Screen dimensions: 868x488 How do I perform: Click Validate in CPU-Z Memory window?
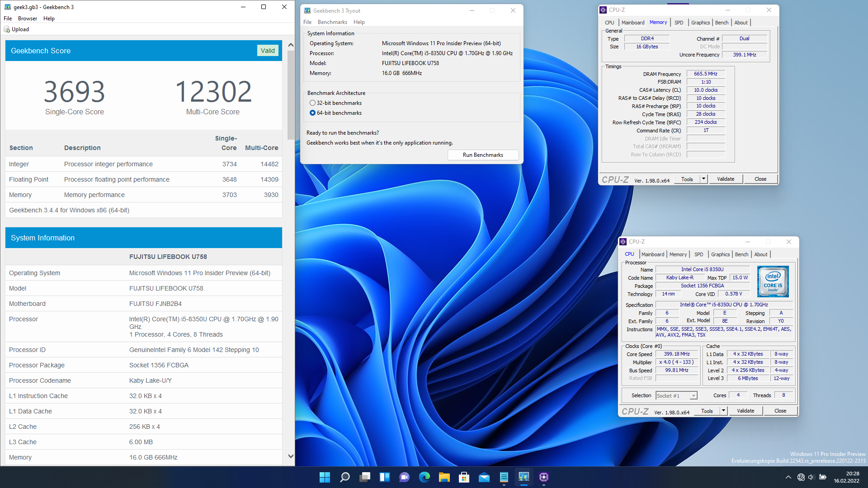tap(726, 179)
